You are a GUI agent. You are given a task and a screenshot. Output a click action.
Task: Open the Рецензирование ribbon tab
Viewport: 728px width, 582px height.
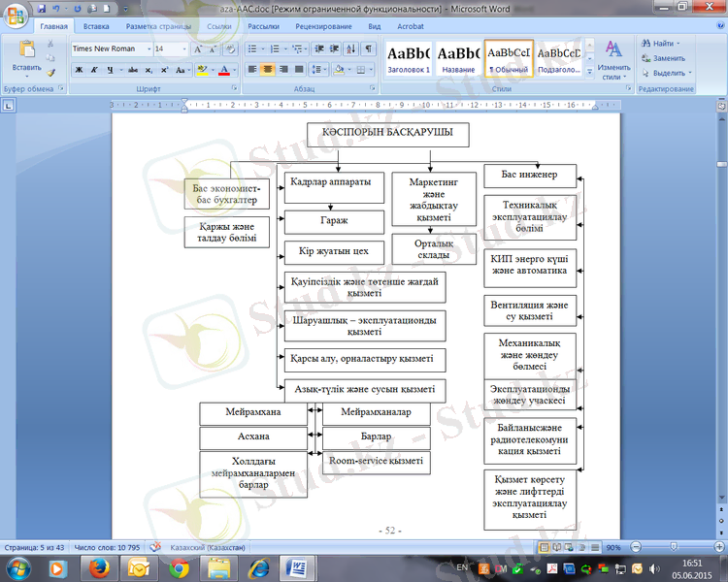pyautogui.click(x=323, y=26)
